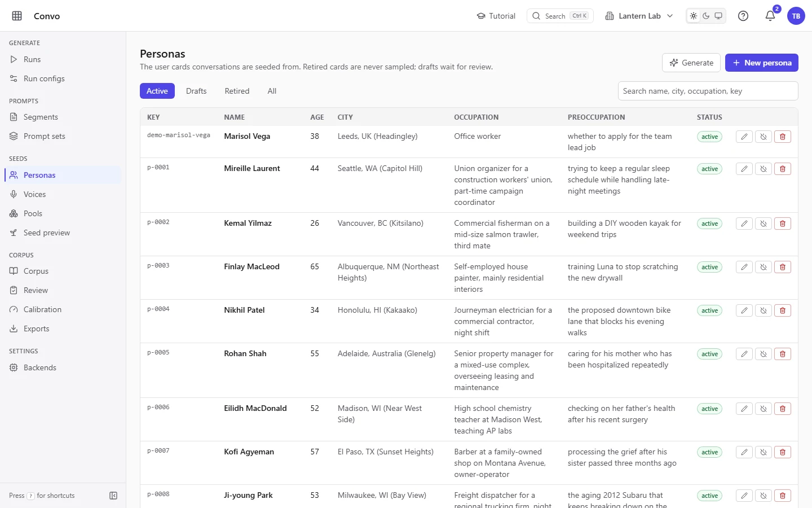Screen dimensions: 812x508
Task: Expand the Lantern Lab workspace dropdown
Action: 639,16
